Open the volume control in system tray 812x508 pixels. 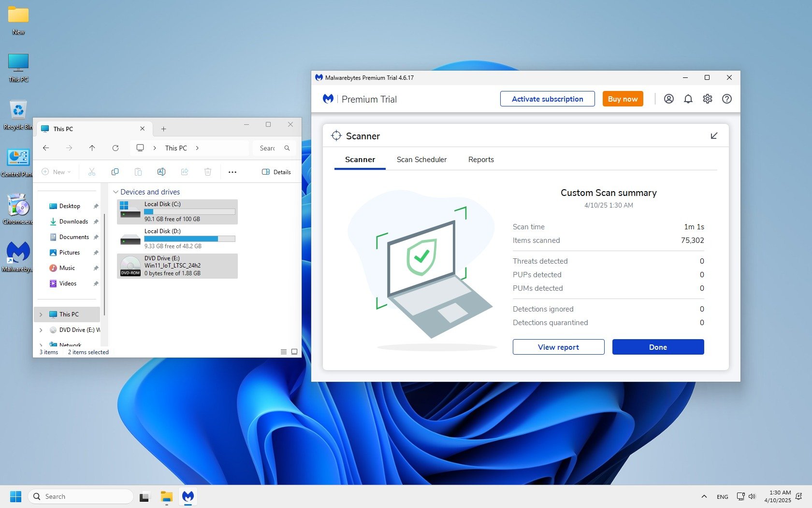[x=752, y=496]
